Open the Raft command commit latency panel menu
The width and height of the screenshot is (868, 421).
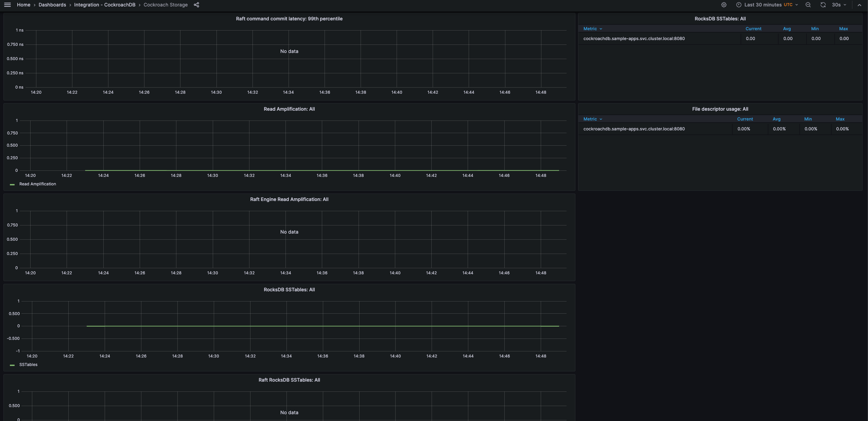click(289, 19)
